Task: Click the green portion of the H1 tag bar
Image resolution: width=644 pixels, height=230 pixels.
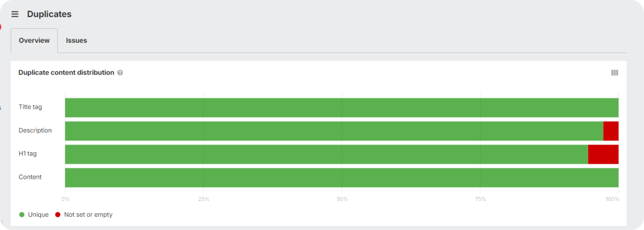Action: pyautogui.click(x=326, y=154)
